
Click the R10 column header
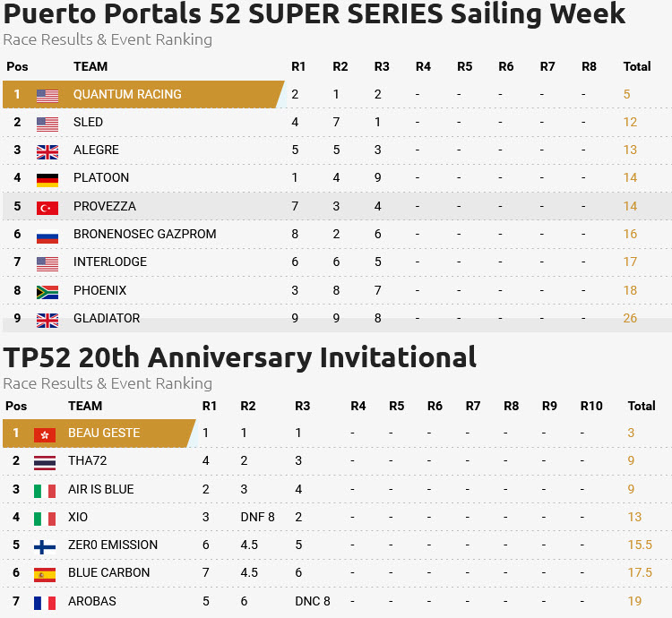[591, 406]
